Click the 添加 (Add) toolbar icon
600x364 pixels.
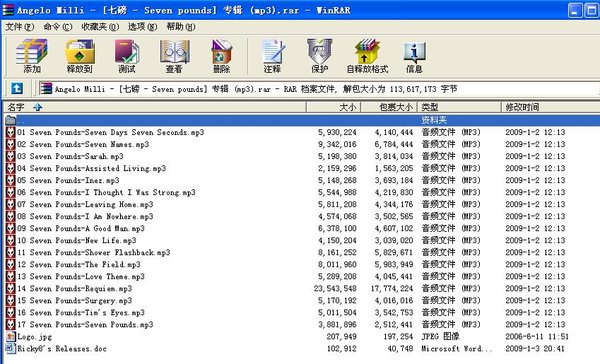(32, 56)
